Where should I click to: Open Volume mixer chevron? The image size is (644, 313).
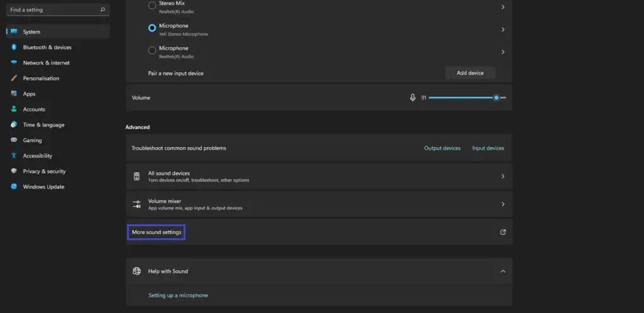[x=502, y=204]
